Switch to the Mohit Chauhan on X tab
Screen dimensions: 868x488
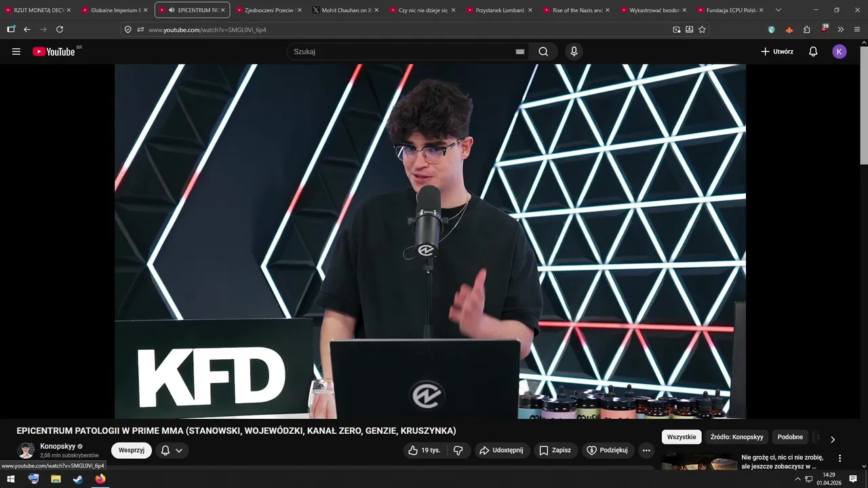click(346, 10)
